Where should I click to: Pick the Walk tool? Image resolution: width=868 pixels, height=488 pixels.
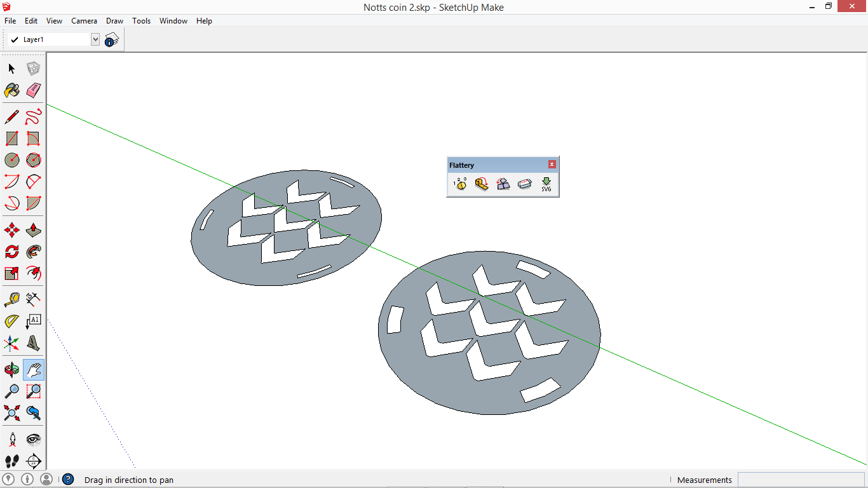pos(11,461)
